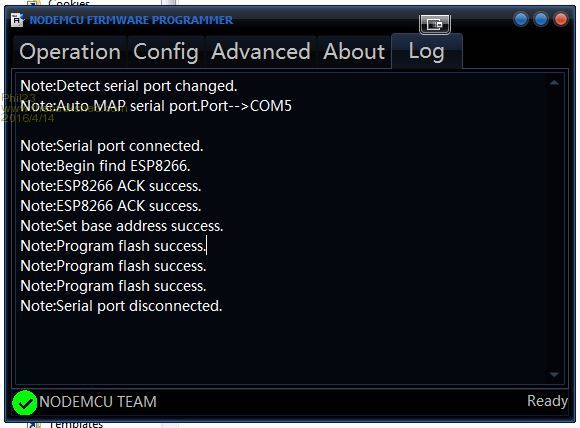580x428 pixels.
Task: Select the Templates shortcut behind the window
Action: (x=76, y=425)
